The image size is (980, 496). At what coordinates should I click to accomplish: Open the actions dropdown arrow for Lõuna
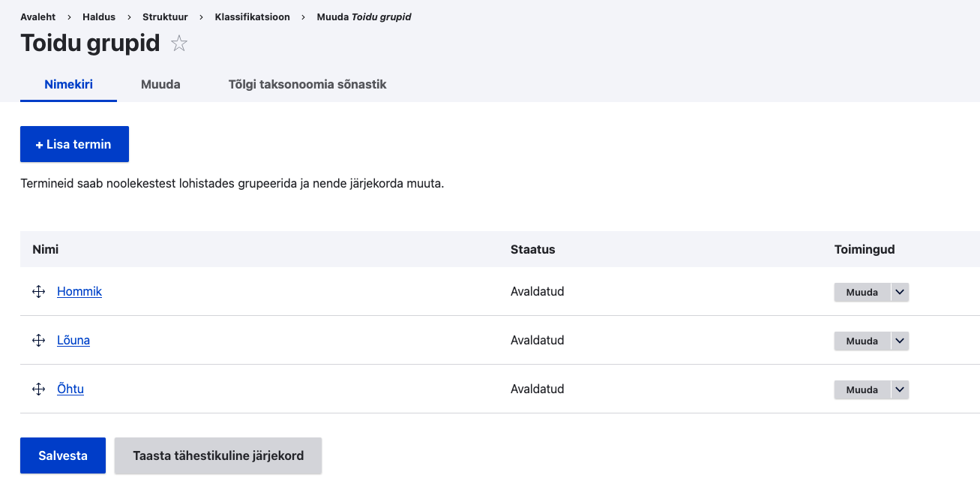click(x=901, y=341)
